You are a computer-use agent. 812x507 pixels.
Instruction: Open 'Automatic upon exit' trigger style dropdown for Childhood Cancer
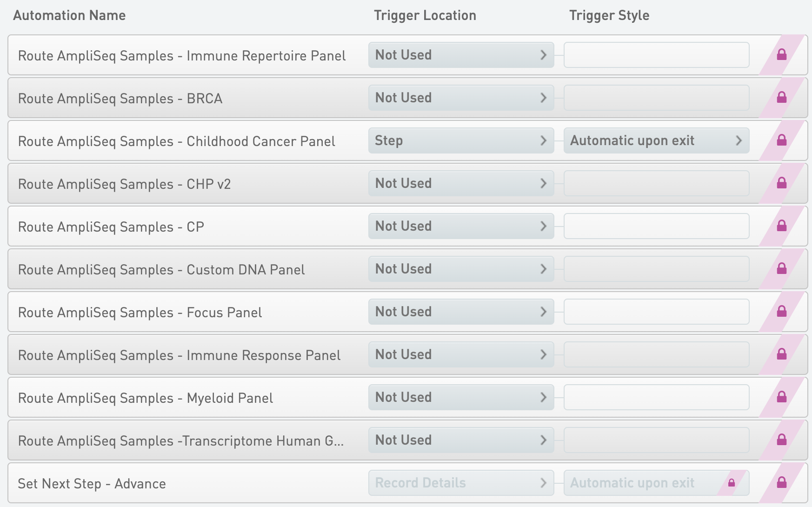point(656,140)
